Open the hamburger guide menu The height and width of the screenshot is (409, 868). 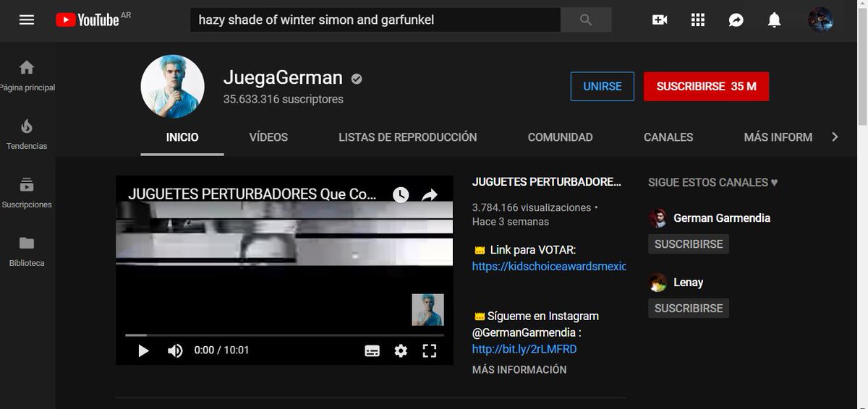point(27,20)
